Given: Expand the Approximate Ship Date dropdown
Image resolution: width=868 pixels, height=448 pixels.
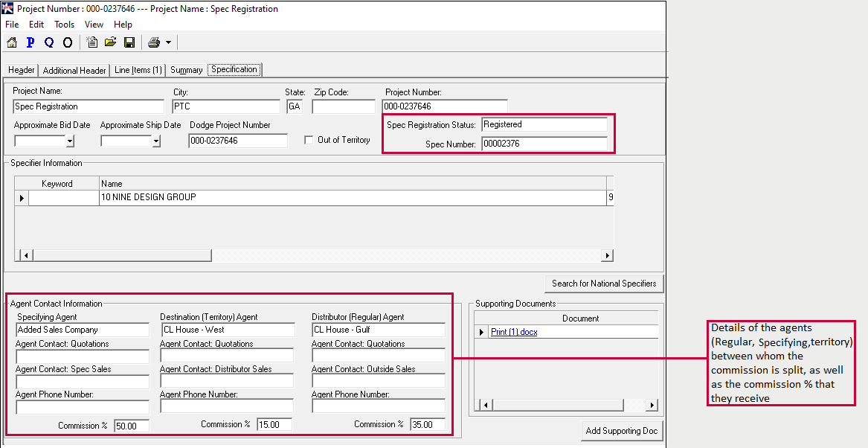Looking at the screenshot, I should click(x=156, y=141).
